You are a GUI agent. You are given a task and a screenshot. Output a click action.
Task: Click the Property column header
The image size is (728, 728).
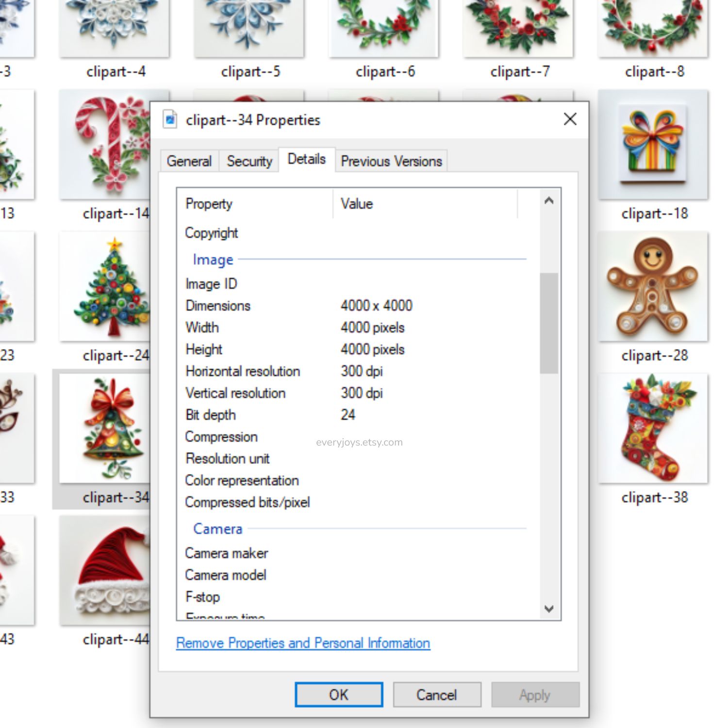click(255, 203)
